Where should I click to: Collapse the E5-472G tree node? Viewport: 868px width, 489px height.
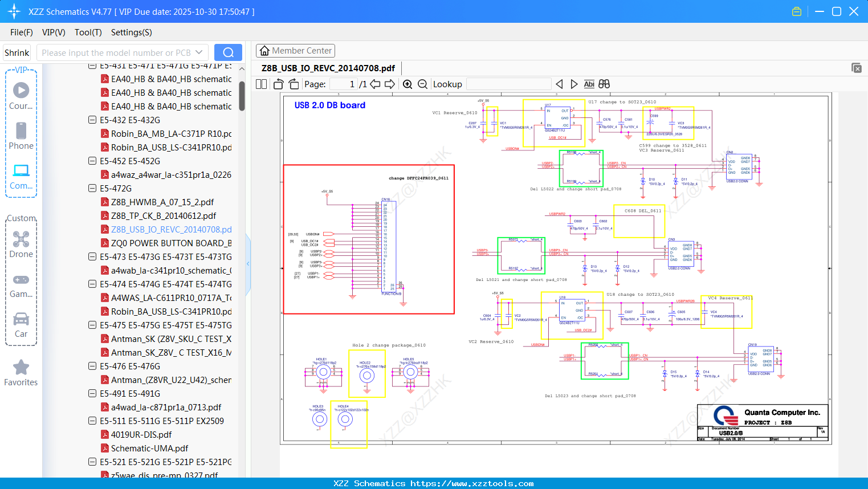tap(92, 188)
